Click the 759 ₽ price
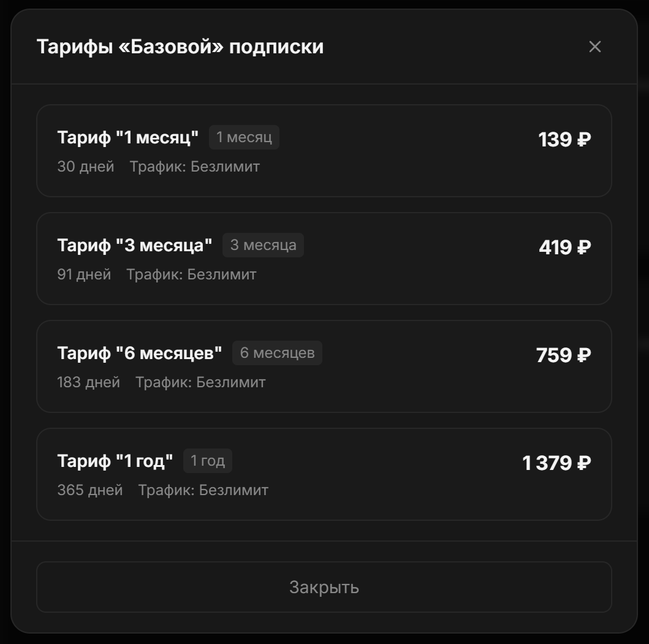649x644 pixels. [563, 355]
